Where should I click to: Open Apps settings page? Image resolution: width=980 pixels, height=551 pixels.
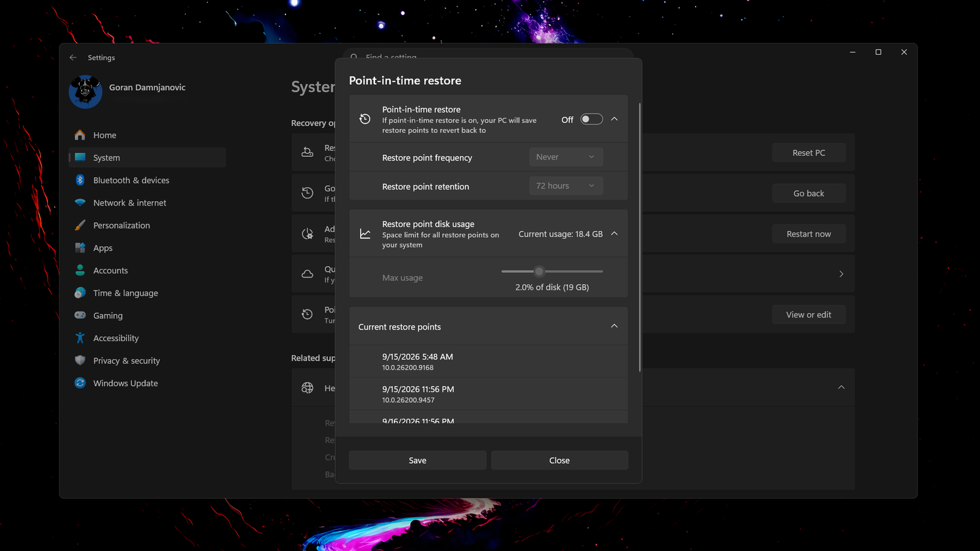147,248
